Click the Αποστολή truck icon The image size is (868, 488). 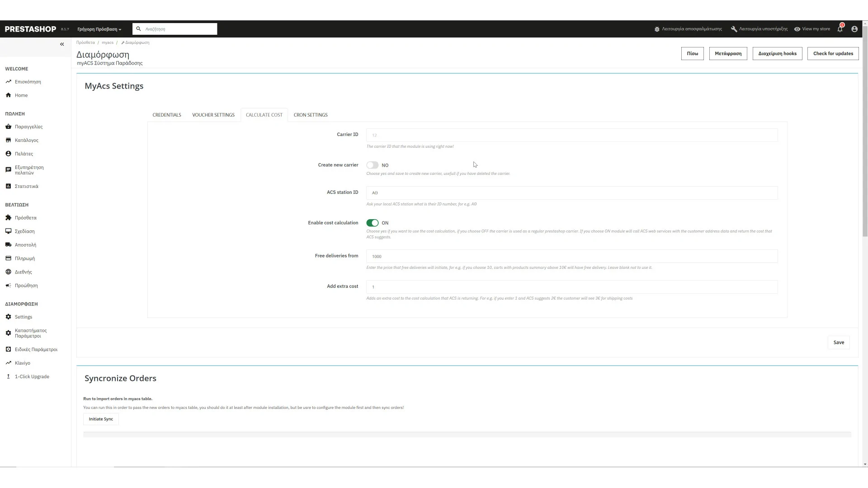(8, 245)
